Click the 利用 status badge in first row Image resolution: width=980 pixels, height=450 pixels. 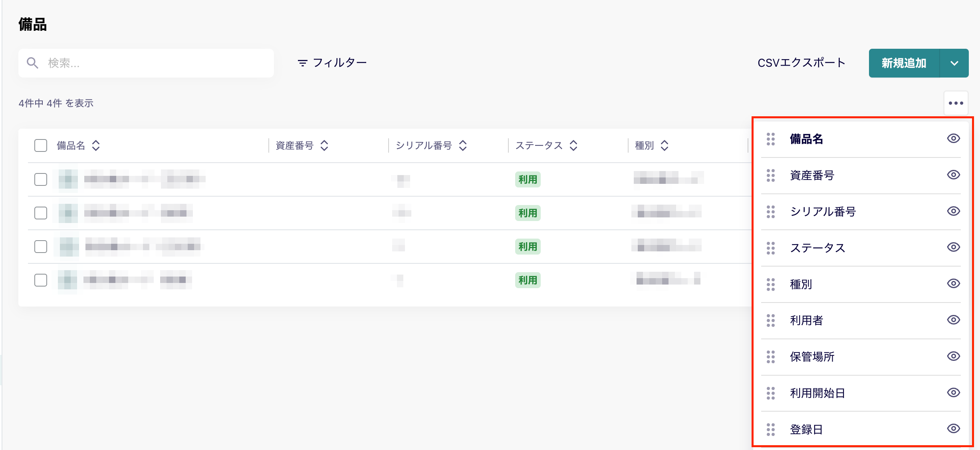[x=528, y=179]
